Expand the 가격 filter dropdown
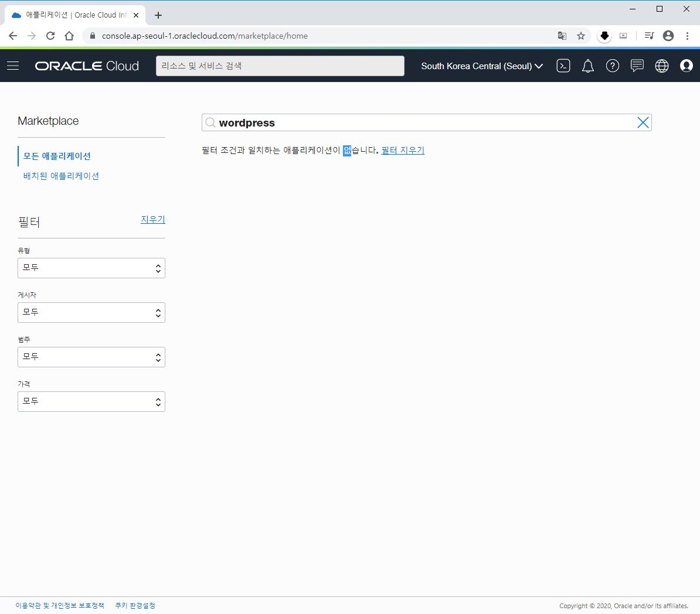Image resolution: width=700 pixels, height=614 pixels. pyautogui.click(x=91, y=401)
